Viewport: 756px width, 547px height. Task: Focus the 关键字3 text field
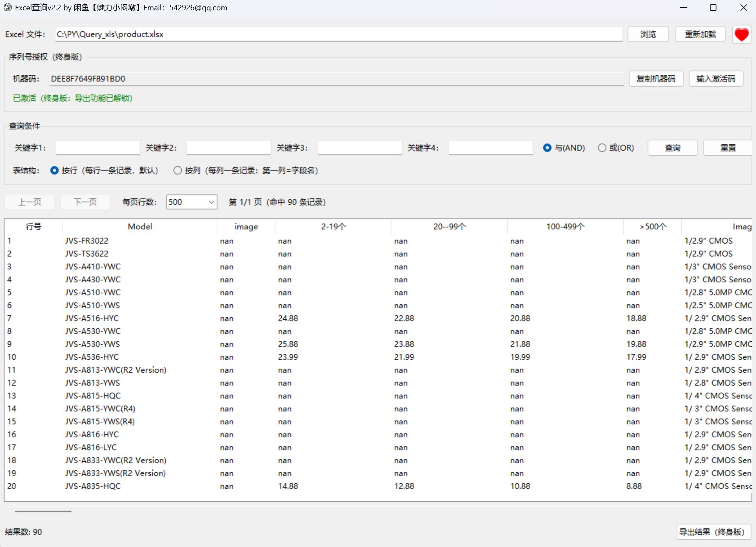[360, 148]
